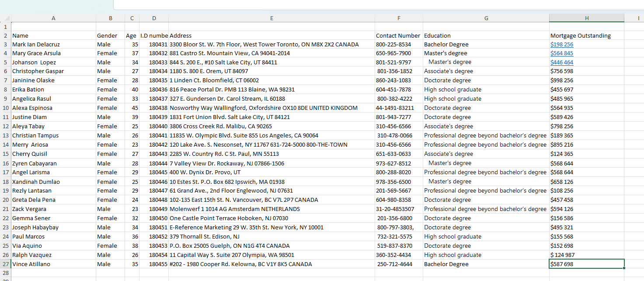Click the Address header cell
The width and height of the screenshot is (644, 281).
[272, 35]
